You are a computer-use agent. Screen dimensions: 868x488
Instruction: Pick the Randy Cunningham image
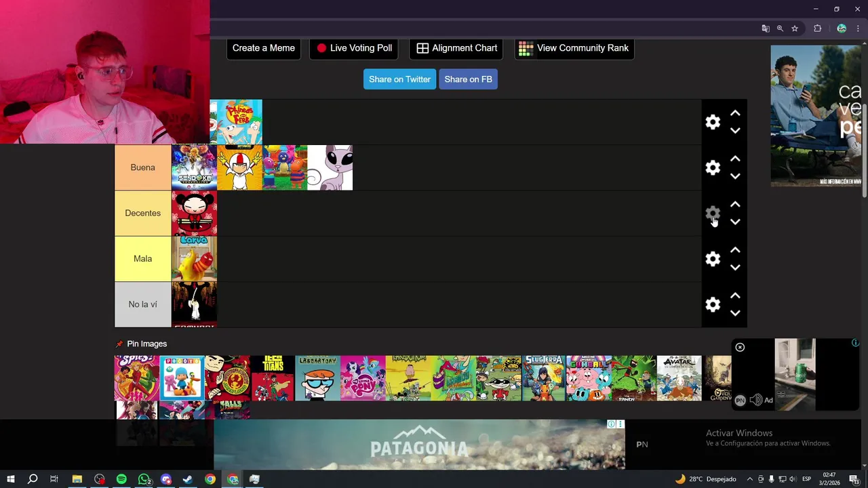[634, 378]
